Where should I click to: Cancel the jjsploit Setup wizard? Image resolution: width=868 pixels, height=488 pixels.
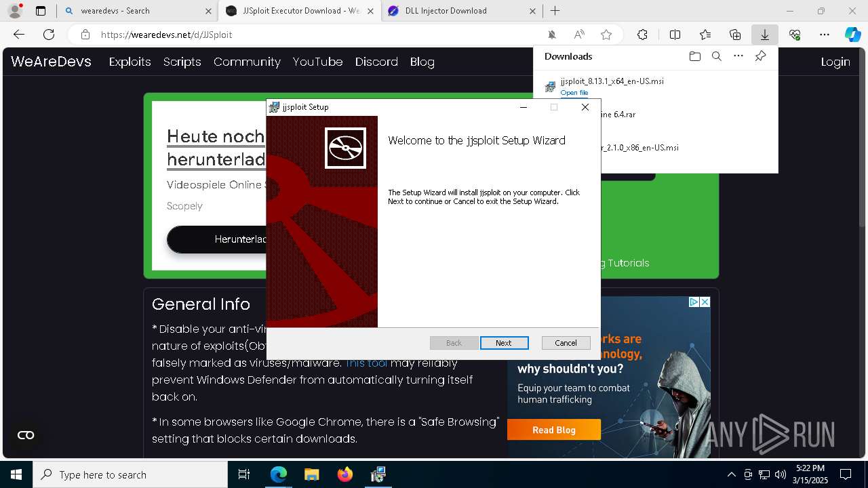(x=566, y=343)
